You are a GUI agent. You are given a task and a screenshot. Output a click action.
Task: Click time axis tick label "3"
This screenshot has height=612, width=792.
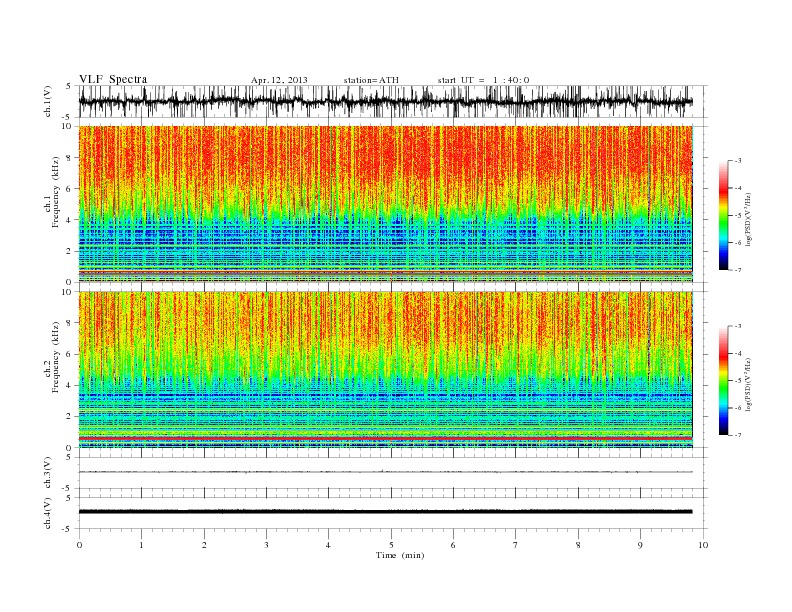click(x=266, y=545)
